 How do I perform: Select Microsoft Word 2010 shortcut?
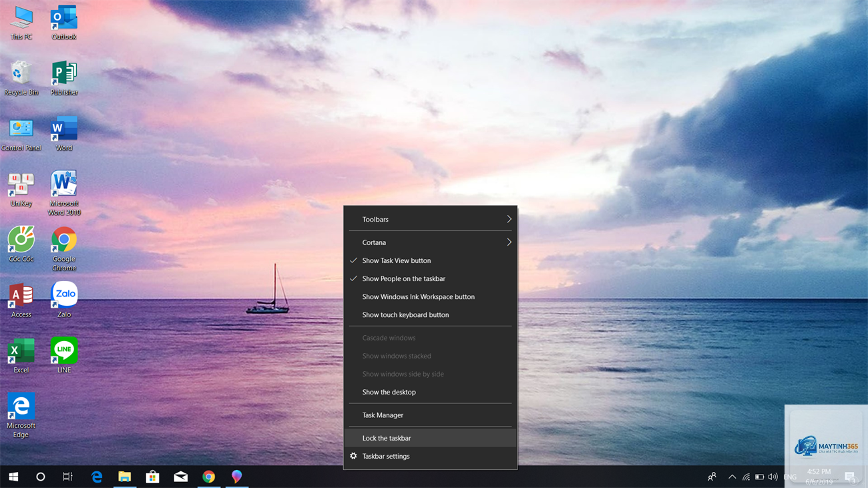[x=64, y=194]
